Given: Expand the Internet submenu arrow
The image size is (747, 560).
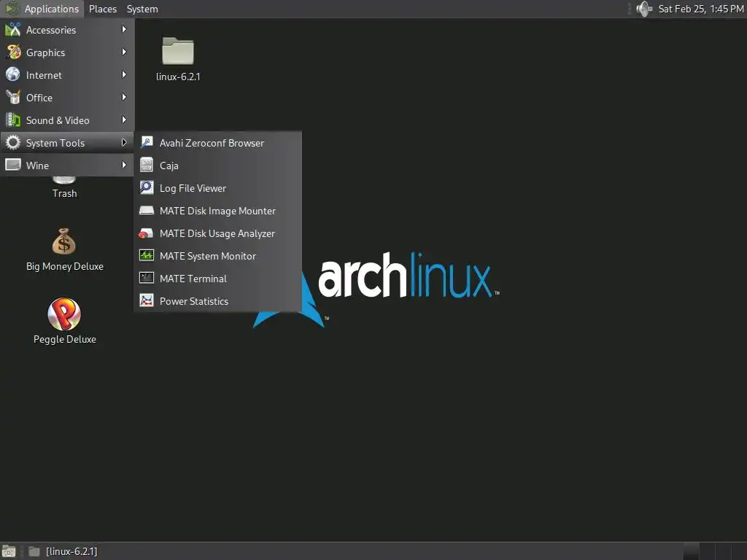Looking at the screenshot, I should click(x=124, y=75).
